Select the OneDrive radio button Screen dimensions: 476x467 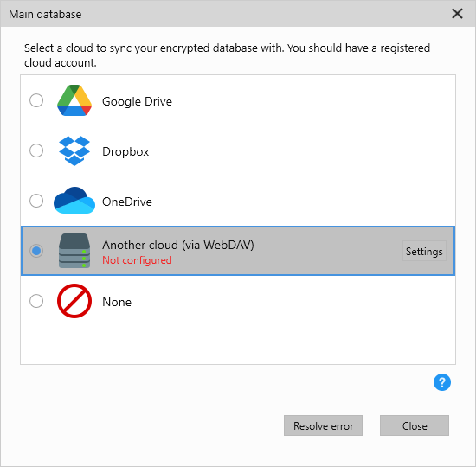point(36,201)
